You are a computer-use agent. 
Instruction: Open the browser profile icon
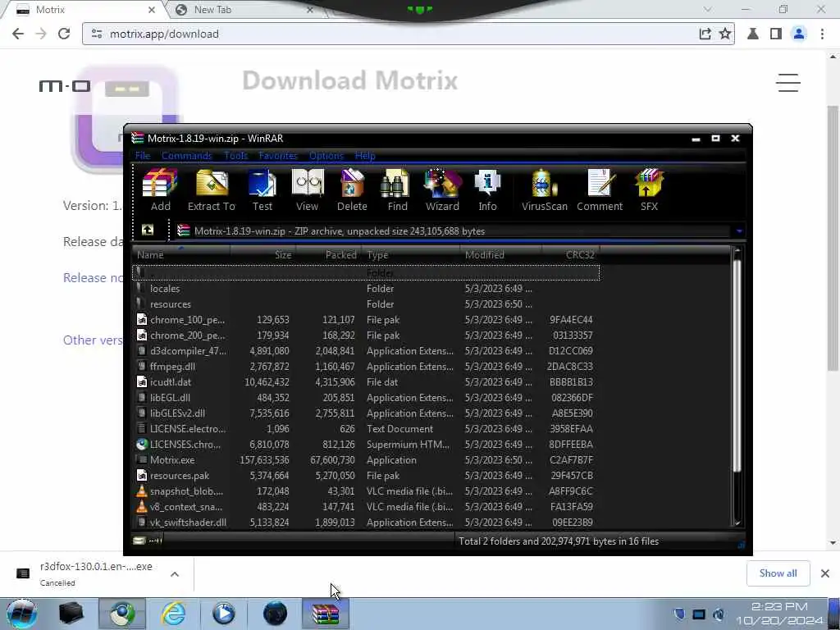(x=799, y=34)
